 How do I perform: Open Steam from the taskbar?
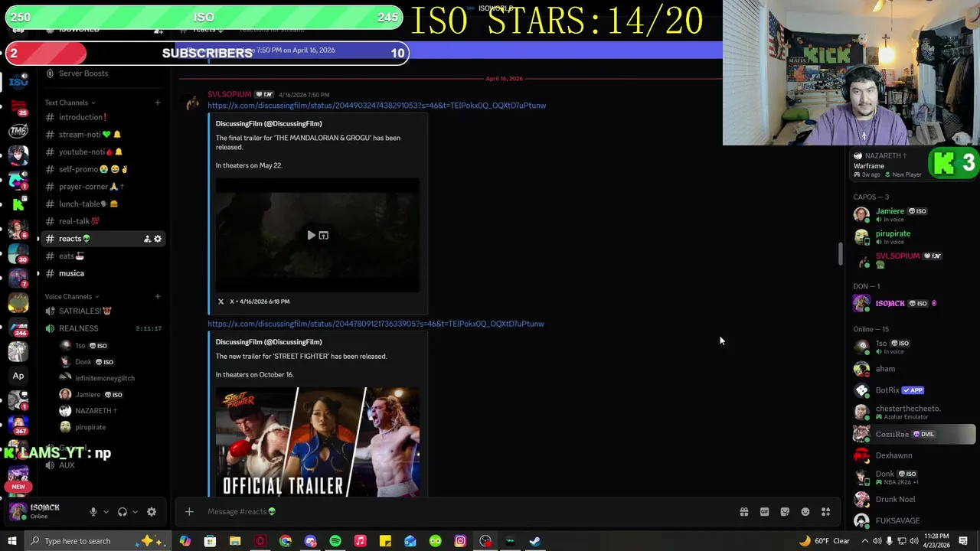tap(535, 541)
